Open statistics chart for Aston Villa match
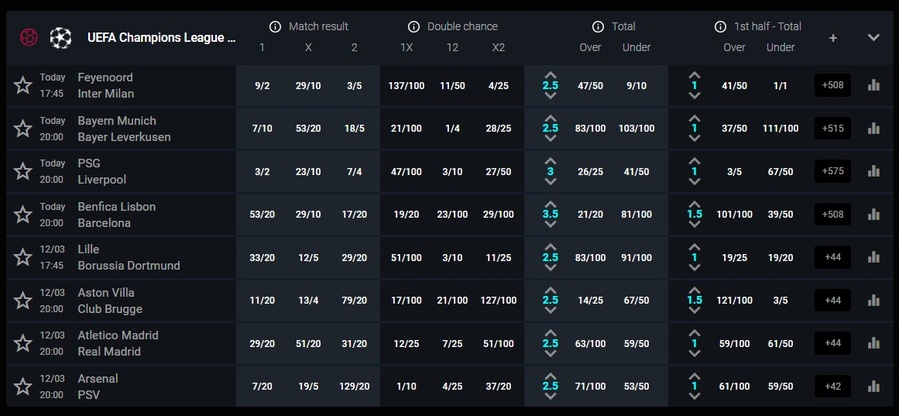This screenshot has height=416, width=899. 873,300
